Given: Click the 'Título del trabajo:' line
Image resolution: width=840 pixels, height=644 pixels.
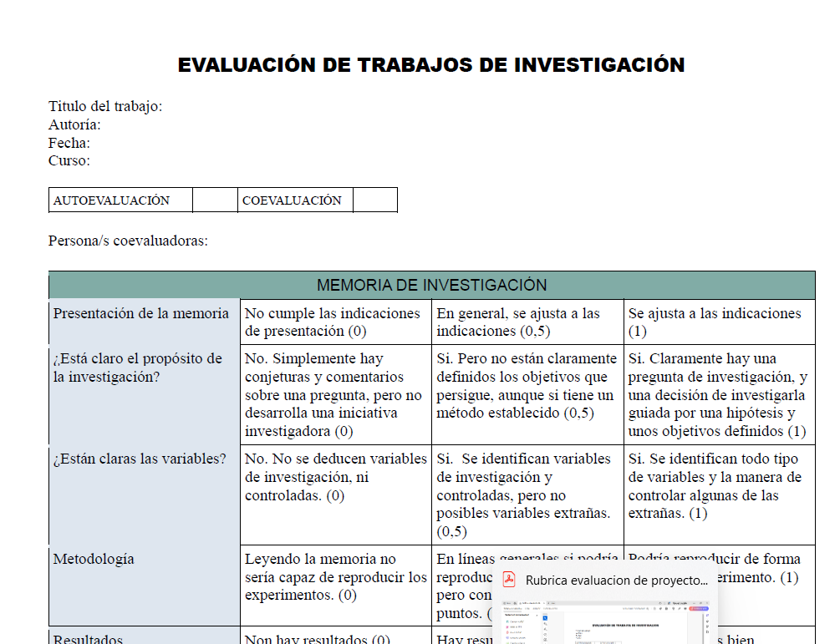Looking at the screenshot, I should pos(105,106).
